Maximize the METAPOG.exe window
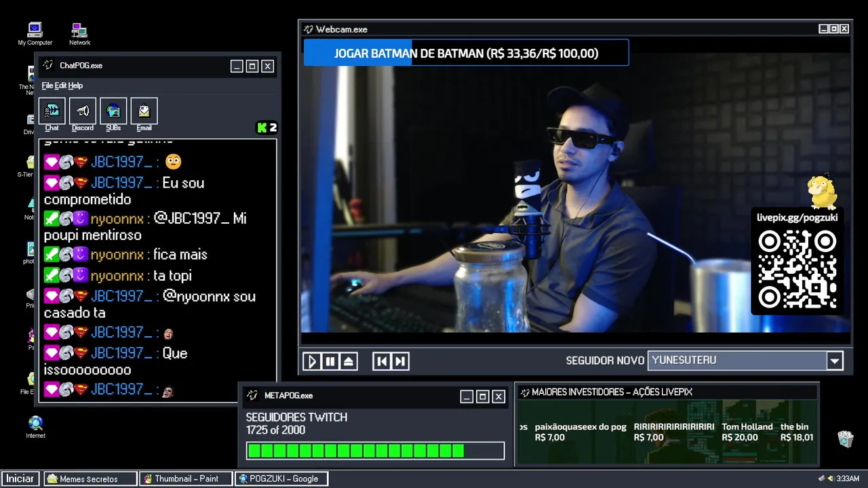Viewport: 868px width, 488px height. (x=483, y=396)
